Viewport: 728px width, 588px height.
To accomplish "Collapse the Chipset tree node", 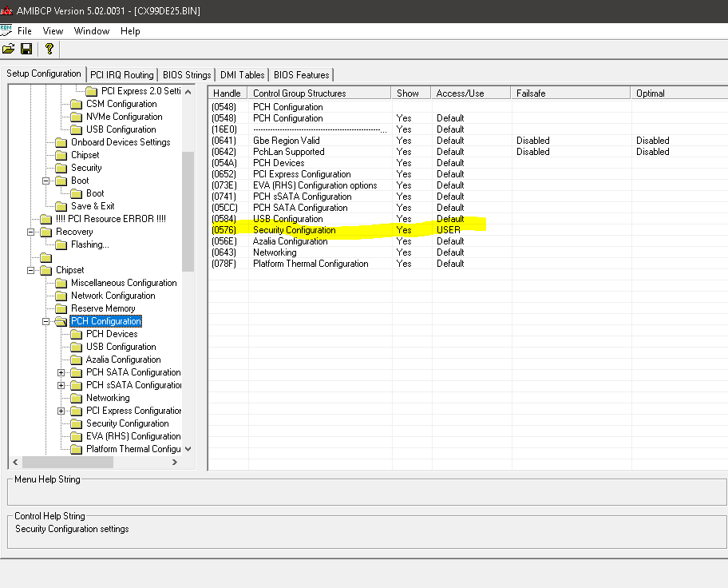I will point(30,271).
